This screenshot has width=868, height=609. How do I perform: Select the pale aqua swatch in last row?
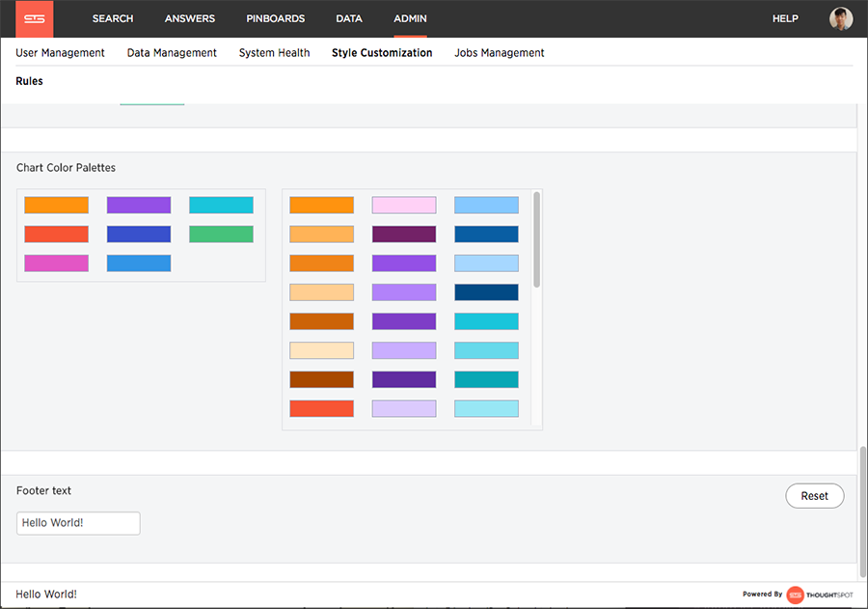pos(487,408)
